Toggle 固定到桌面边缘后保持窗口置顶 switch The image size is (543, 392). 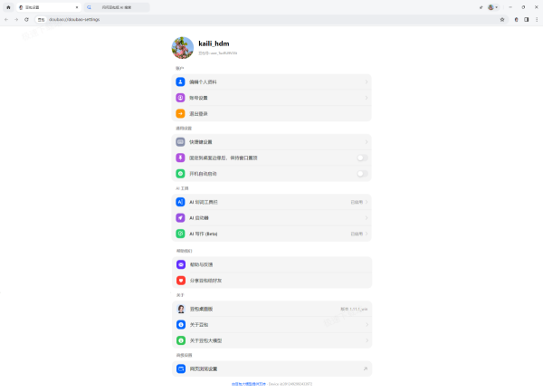[361, 158]
